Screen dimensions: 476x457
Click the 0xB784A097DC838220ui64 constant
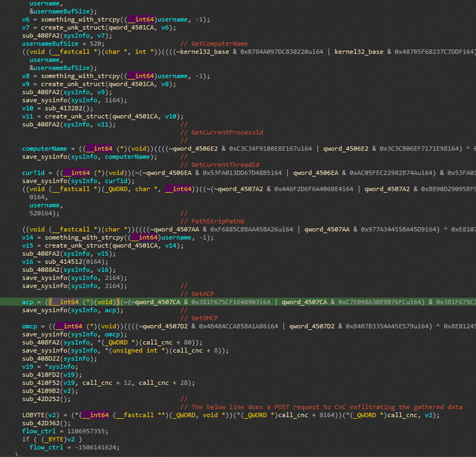[282, 52]
